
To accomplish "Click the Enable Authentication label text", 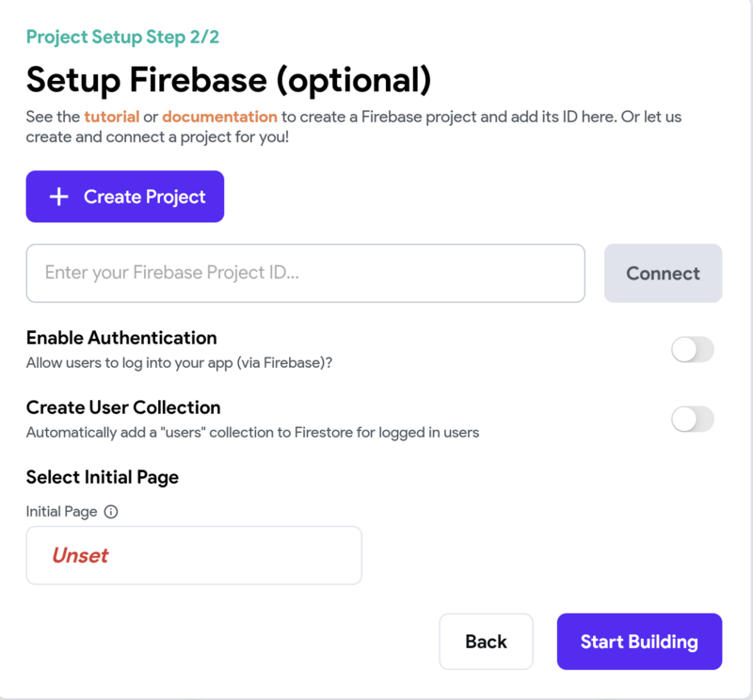I will (x=121, y=338).
